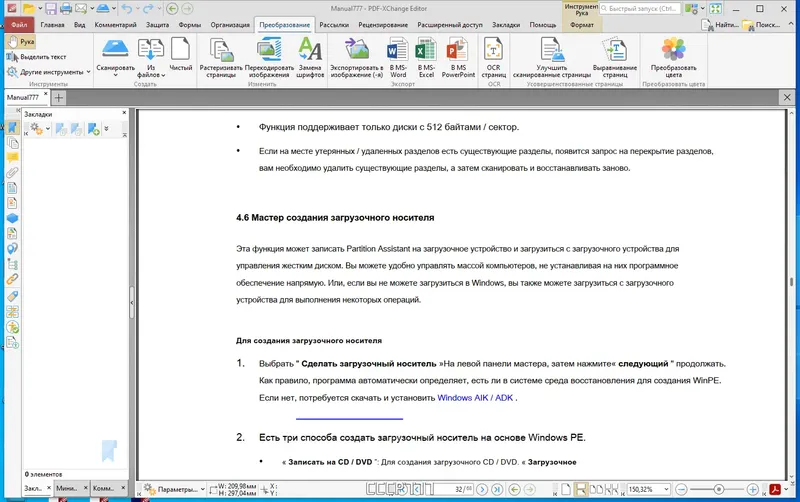
Task: Add new bookmark with green plus icon
Action: click(93, 129)
